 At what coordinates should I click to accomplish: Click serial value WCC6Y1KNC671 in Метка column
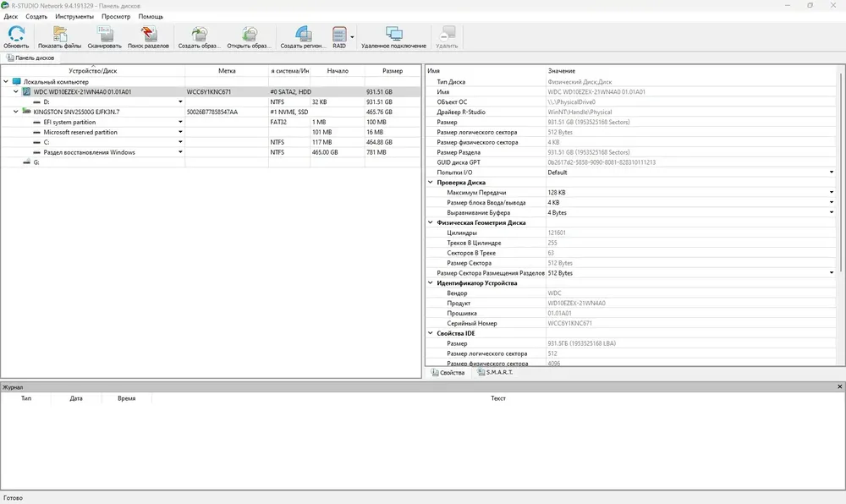[x=209, y=91]
